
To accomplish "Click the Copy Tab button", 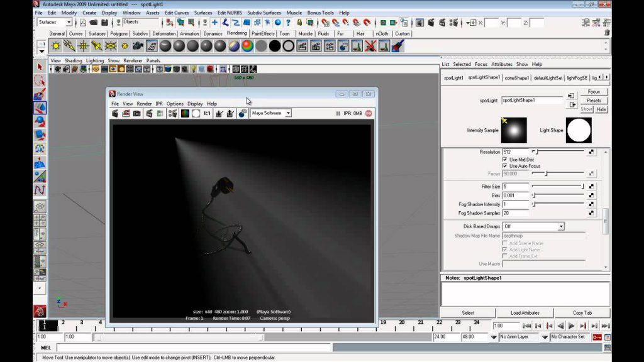I will click(x=582, y=313).
